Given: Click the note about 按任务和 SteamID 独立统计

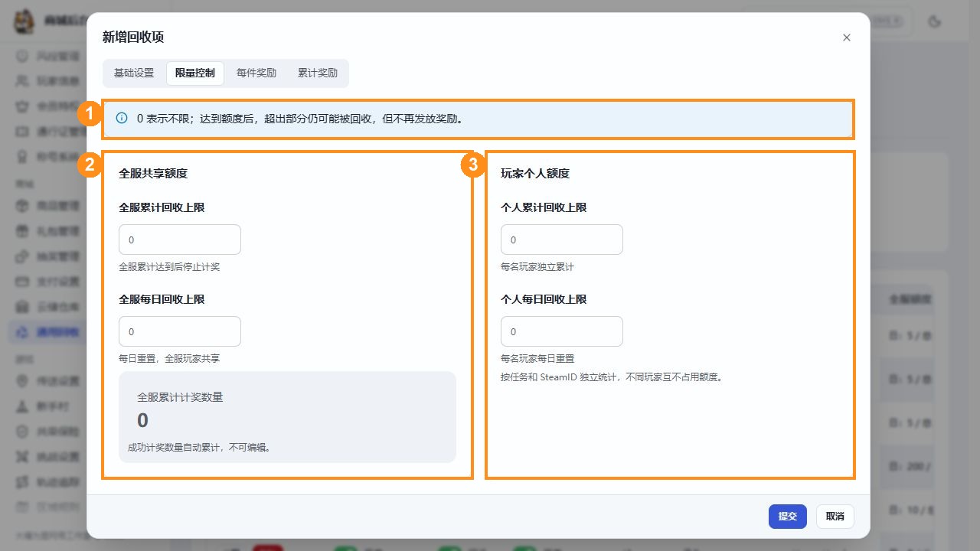Looking at the screenshot, I should pyautogui.click(x=612, y=377).
